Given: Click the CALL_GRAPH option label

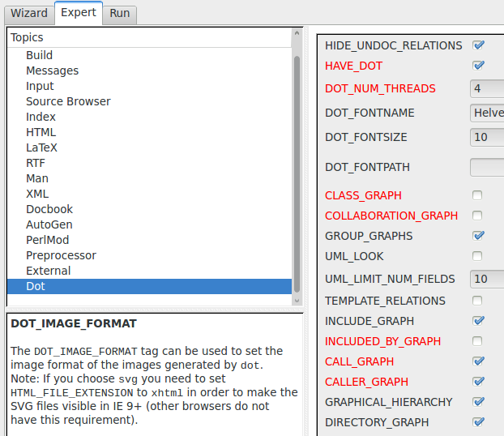Looking at the screenshot, I should [359, 361].
